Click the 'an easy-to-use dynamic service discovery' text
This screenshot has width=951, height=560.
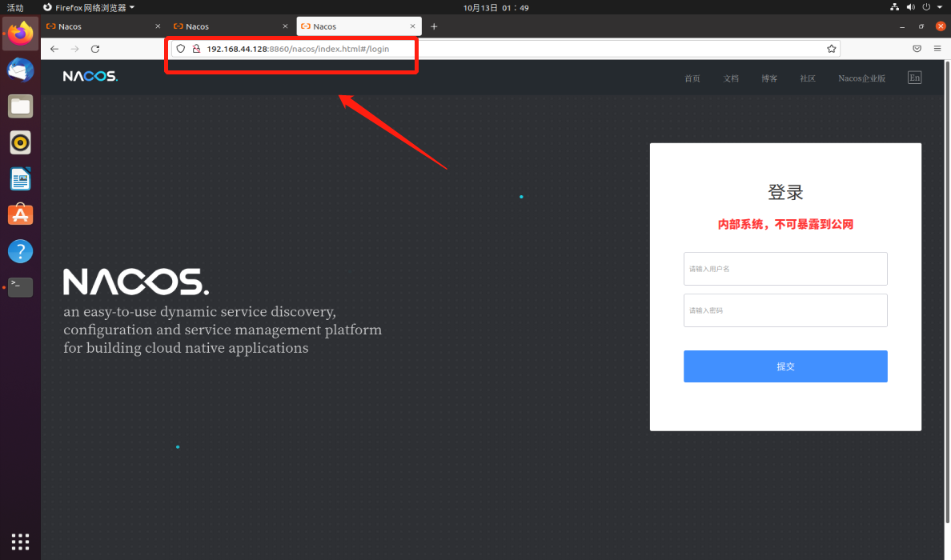click(x=199, y=311)
